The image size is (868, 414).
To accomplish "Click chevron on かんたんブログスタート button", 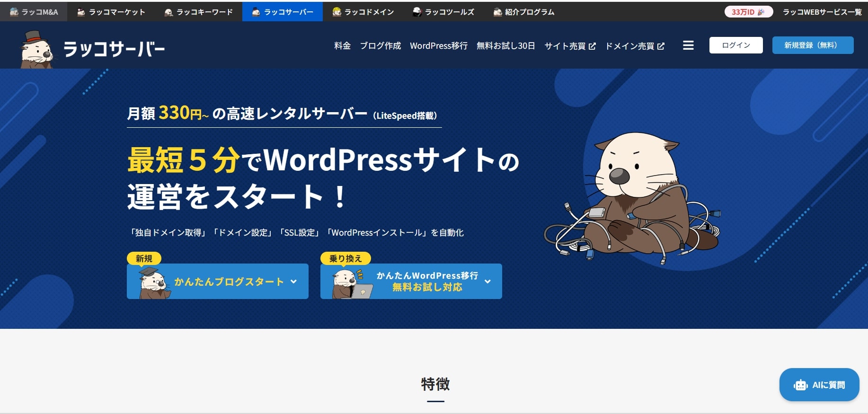I will coord(293,282).
